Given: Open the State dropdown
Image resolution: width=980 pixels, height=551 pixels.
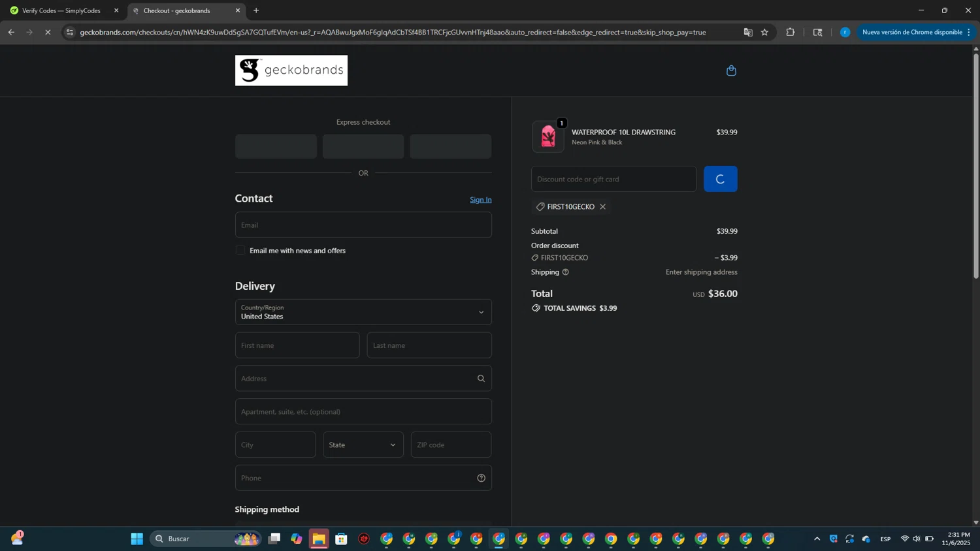Looking at the screenshot, I should pyautogui.click(x=363, y=445).
